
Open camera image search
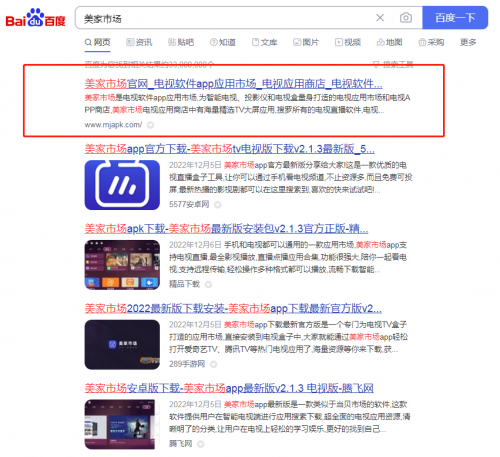(406, 18)
